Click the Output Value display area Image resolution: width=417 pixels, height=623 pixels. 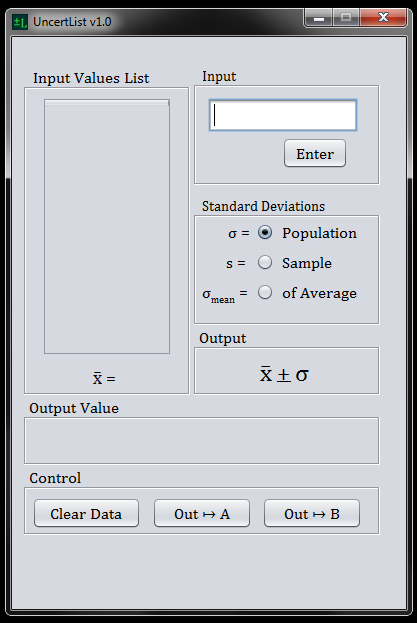click(x=202, y=441)
